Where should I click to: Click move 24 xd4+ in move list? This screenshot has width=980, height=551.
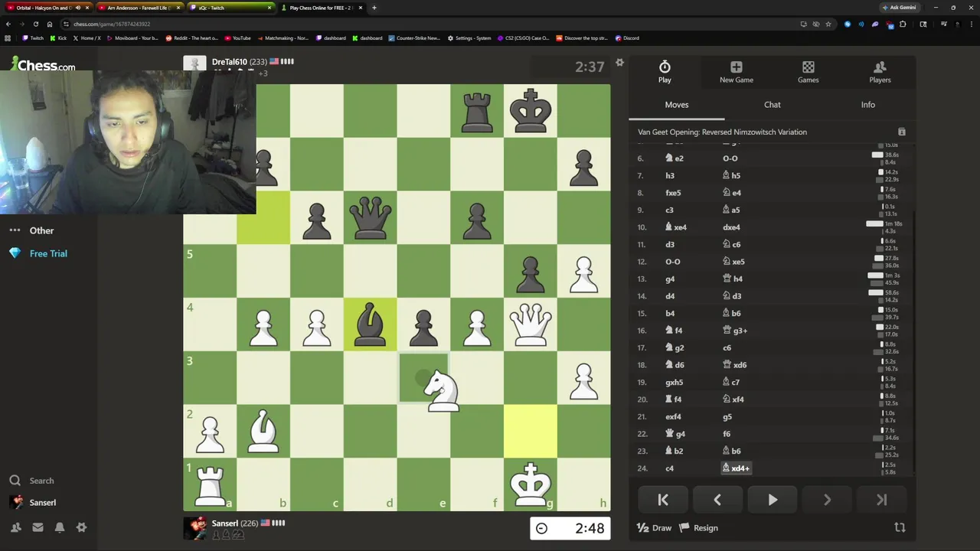737,468
